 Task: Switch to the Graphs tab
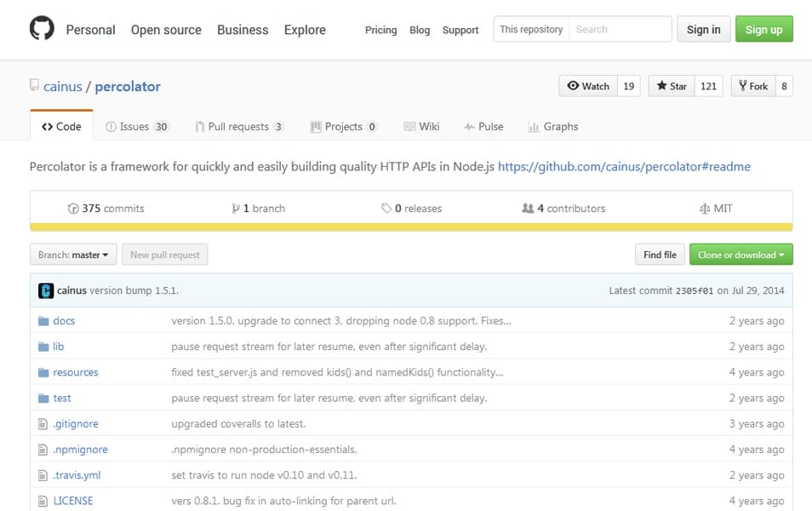pos(553,126)
